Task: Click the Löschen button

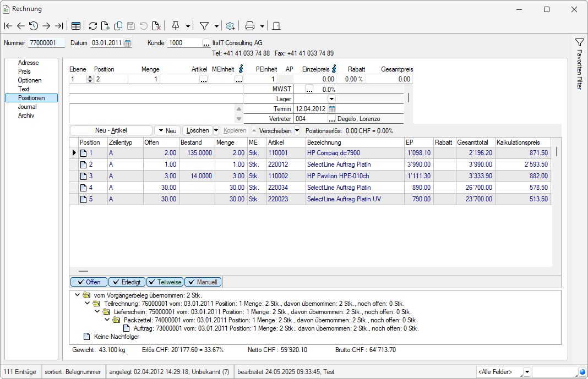Action: (197, 131)
